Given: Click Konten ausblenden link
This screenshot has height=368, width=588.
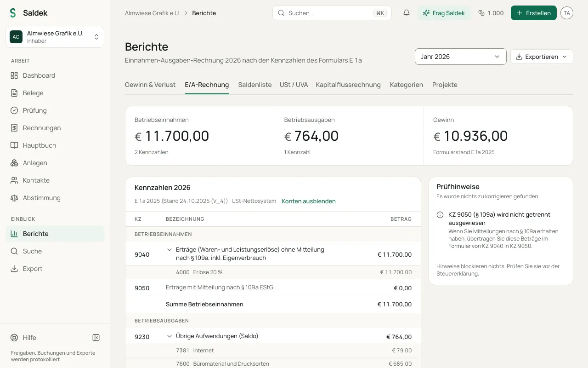Looking at the screenshot, I should (x=309, y=201).
